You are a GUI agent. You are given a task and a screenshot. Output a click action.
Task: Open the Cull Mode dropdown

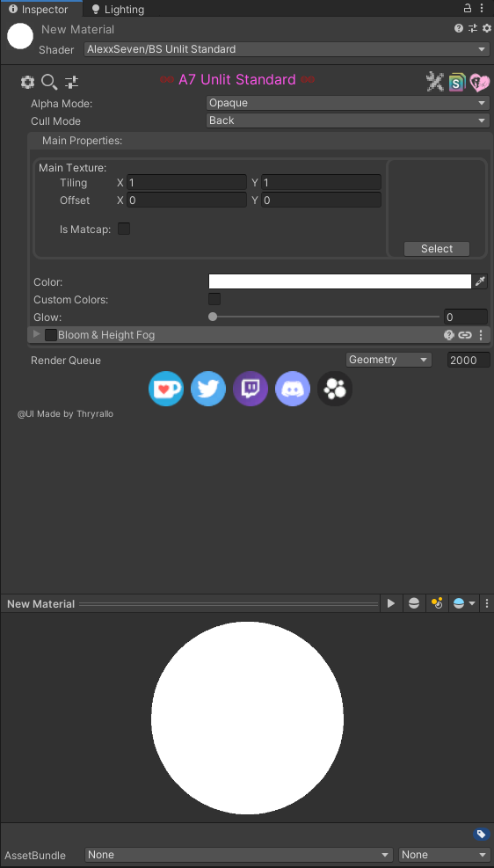click(348, 120)
